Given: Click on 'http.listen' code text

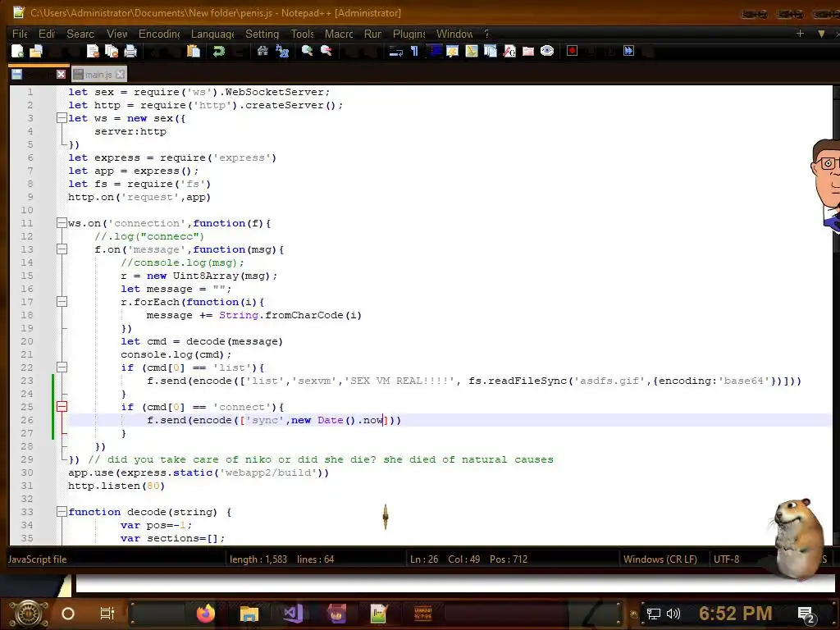Looking at the screenshot, I should (x=104, y=486).
